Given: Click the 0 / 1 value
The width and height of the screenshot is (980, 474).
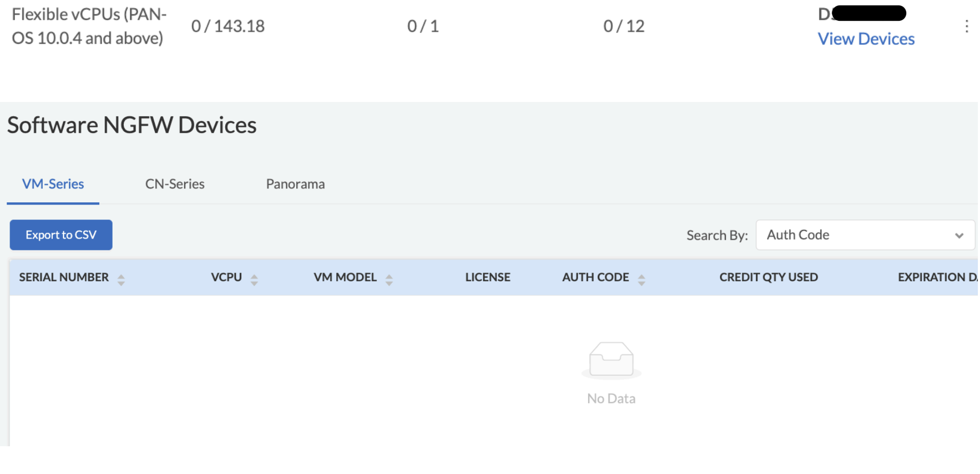Looking at the screenshot, I should click(x=423, y=26).
